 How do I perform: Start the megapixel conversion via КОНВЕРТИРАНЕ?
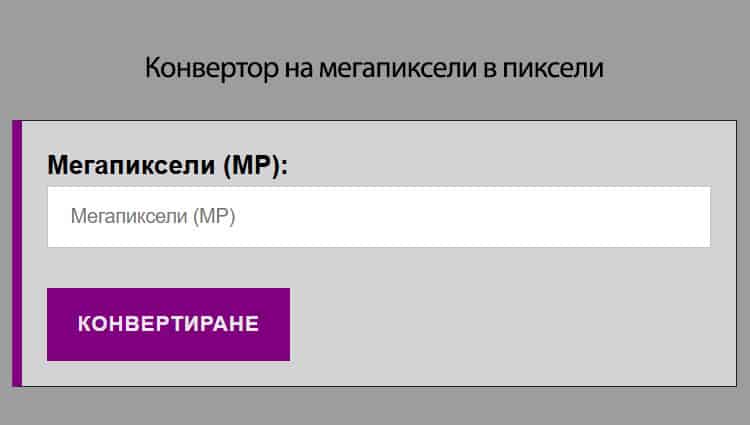(168, 324)
